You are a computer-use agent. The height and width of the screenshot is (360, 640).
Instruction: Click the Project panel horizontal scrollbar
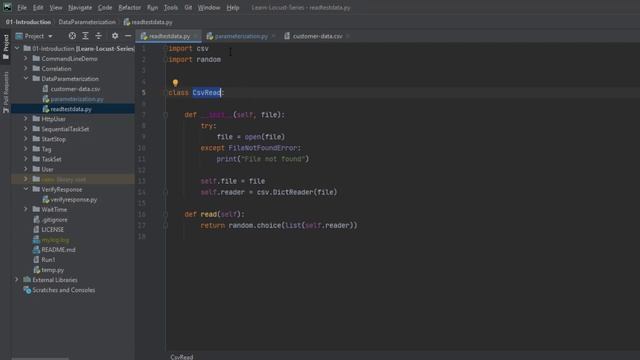[x=40, y=359]
